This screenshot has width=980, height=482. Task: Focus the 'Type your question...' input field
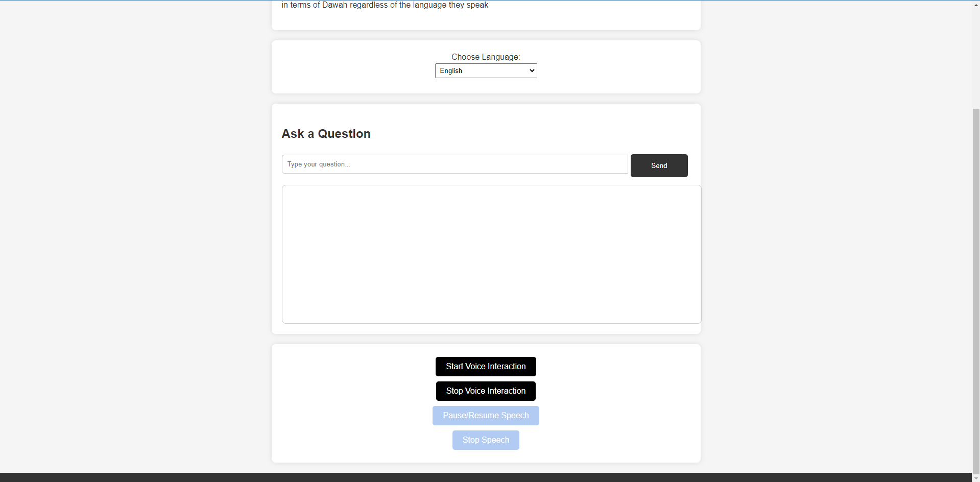click(x=455, y=164)
